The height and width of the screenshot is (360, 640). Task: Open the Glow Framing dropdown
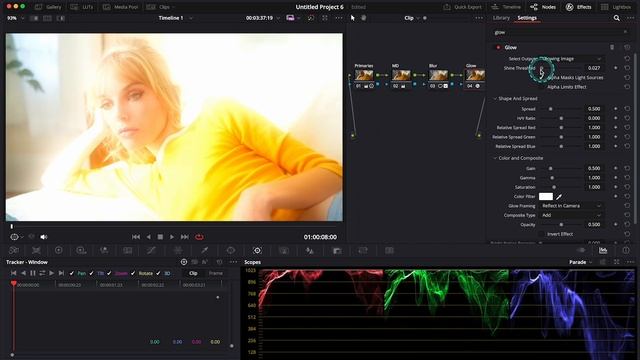[572, 206]
